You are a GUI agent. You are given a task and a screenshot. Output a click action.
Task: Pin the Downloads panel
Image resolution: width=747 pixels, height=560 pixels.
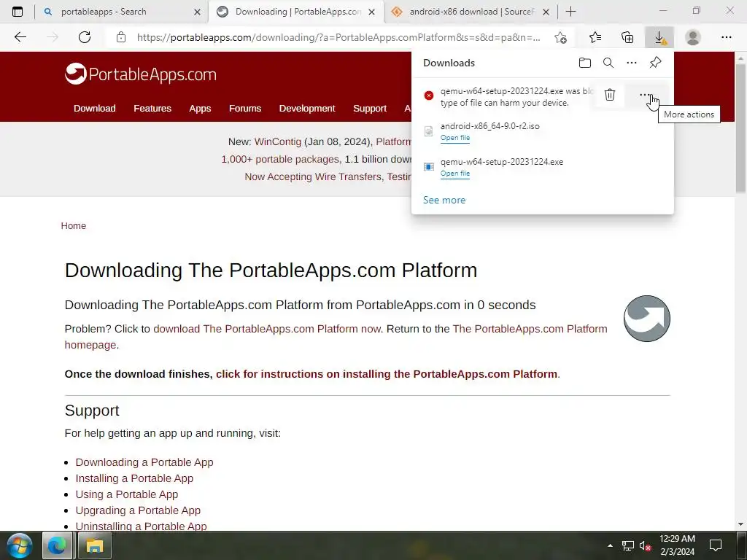pyautogui.click(x=655, y=63)
